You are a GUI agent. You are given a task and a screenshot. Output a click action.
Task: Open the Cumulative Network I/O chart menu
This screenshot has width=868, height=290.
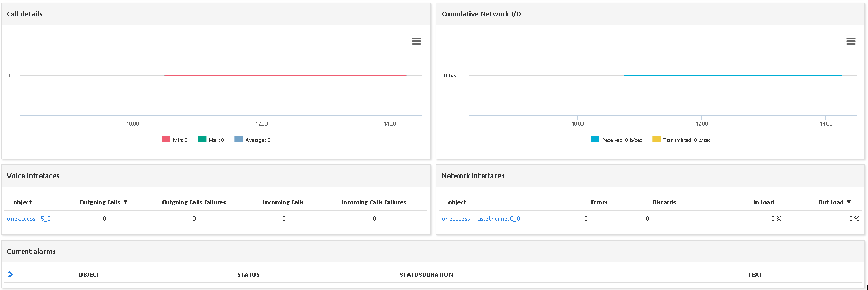(851, 42)
